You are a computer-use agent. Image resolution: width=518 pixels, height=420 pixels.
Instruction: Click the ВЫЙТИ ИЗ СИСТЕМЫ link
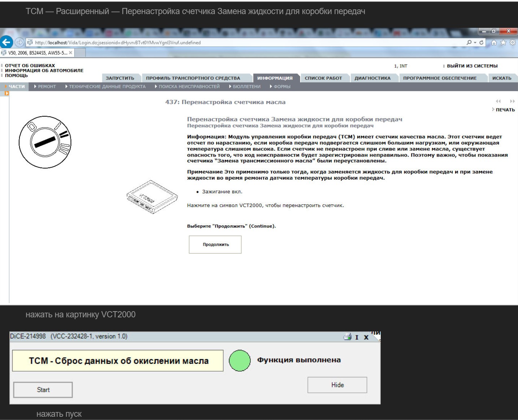(472, 66)
